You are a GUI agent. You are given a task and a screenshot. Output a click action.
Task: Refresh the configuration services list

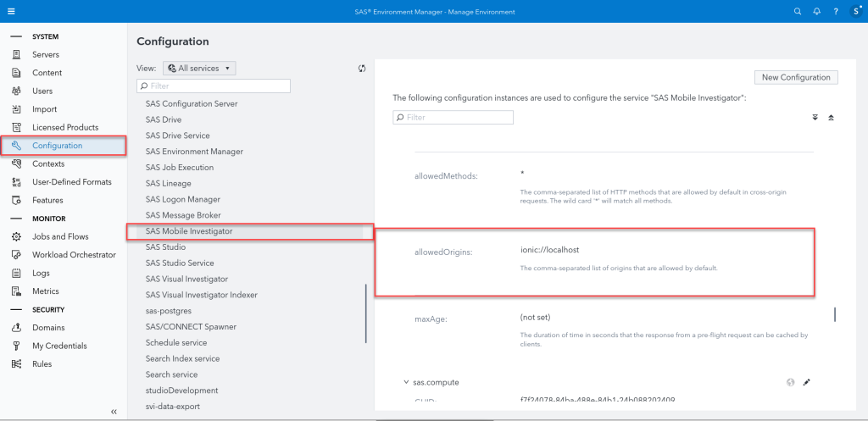(362, 69)
